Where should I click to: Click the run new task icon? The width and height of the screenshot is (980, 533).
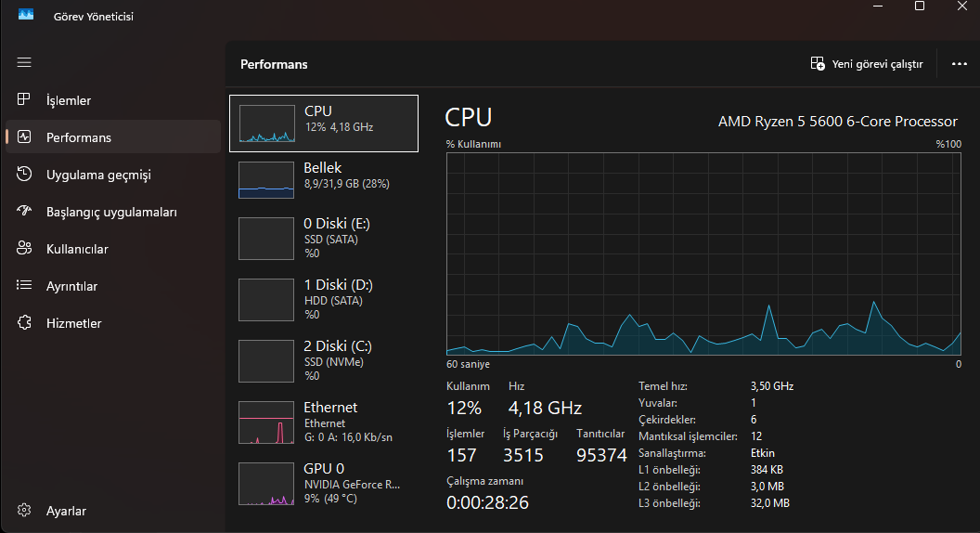(x=818, y=64)
